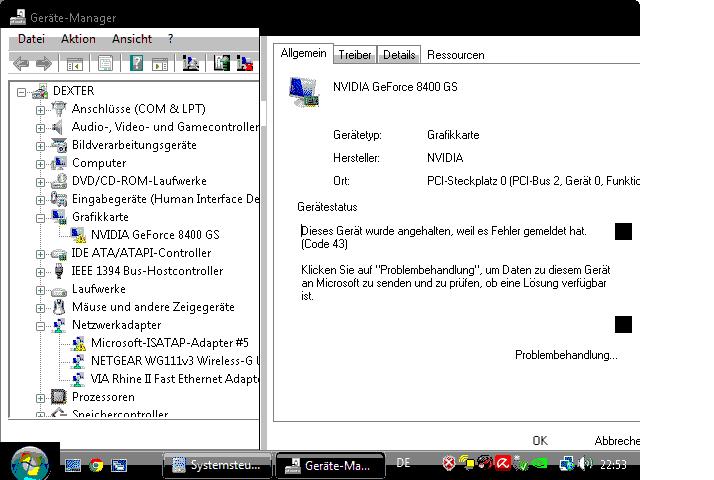This screenshot has height=480, width=714.
Task: Click the OK button
Action: pos(540,440)
